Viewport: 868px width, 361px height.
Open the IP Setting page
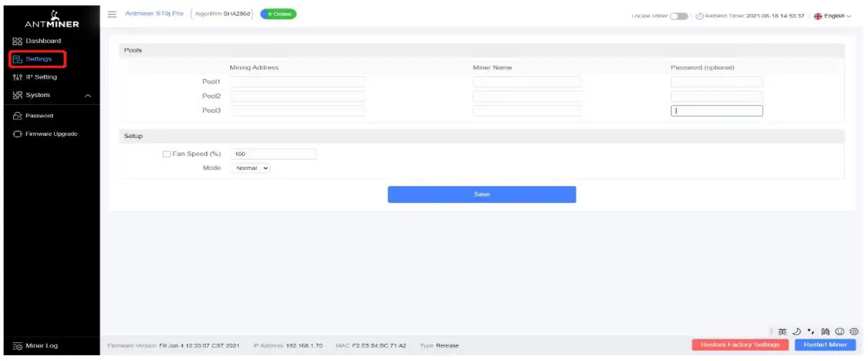pyautogui.click(x=41, y=77)
